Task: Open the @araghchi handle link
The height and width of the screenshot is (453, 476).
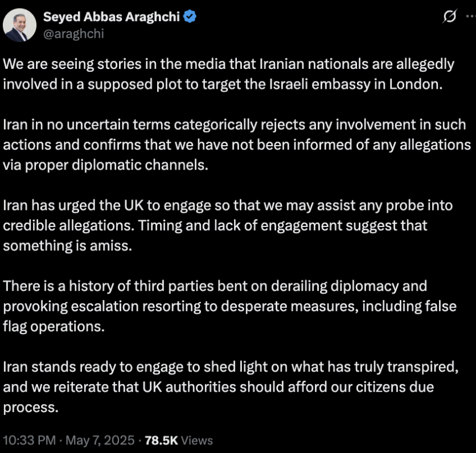Action: (x=73, y=34)
